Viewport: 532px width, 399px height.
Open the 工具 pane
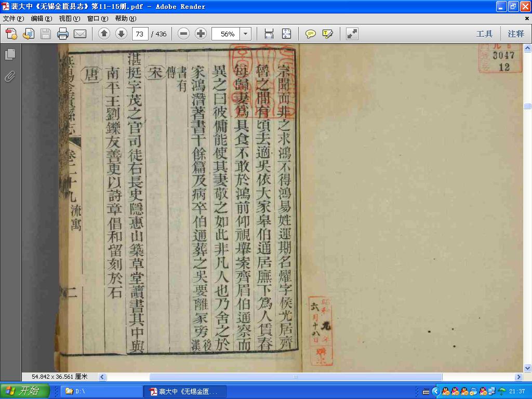tap(484, 34)
